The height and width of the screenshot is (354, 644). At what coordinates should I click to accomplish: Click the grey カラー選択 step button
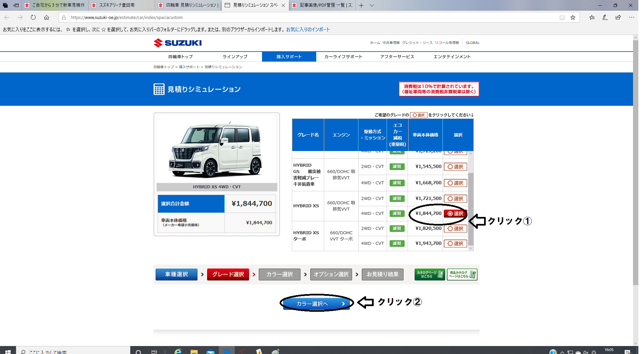pos(280,274)
